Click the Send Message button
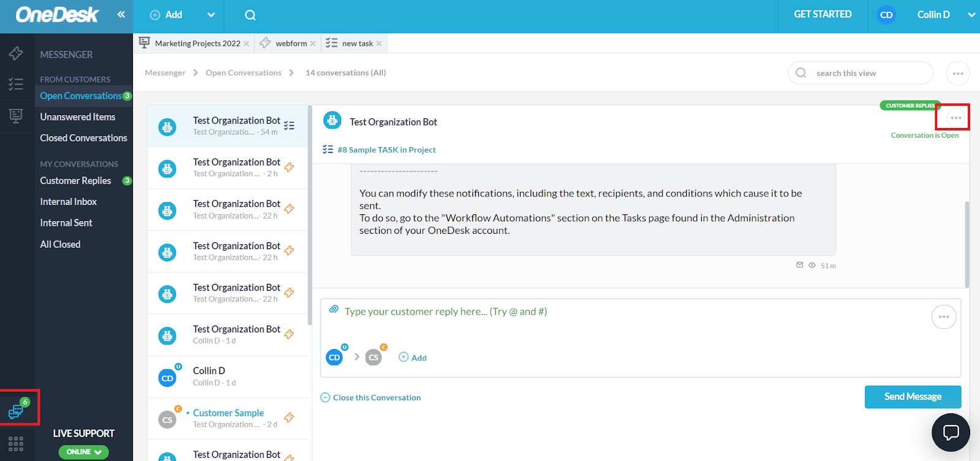This screenshot has width=980, height=461. [x=913, y=397]
